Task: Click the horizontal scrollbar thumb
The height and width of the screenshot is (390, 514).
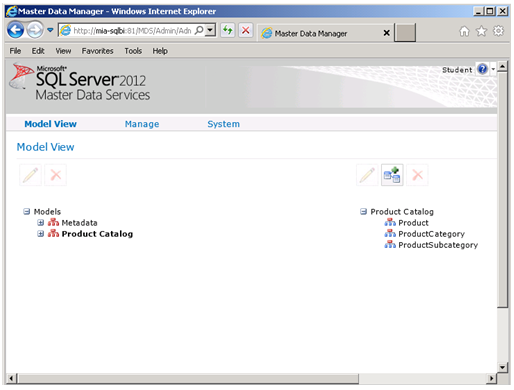Action: pos(188,378)
